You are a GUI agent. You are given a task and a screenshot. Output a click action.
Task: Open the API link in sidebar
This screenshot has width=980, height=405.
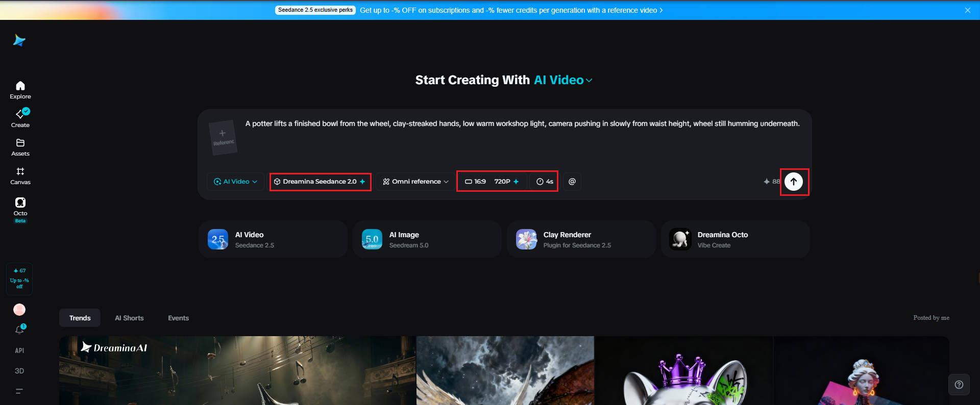(19, 350)
